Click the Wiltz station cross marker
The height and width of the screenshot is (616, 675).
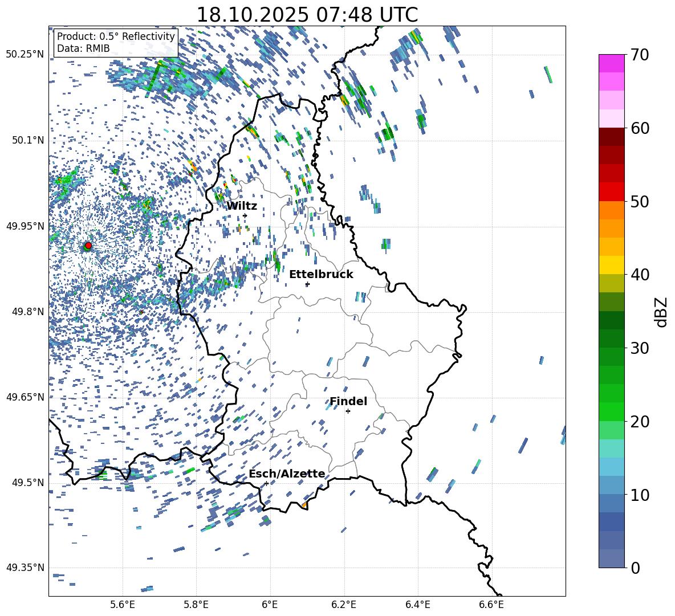[x=245, y=215]
